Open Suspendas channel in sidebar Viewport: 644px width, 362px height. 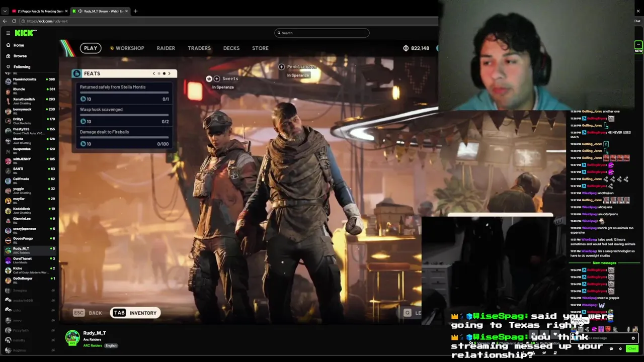(x=30, y=150)
